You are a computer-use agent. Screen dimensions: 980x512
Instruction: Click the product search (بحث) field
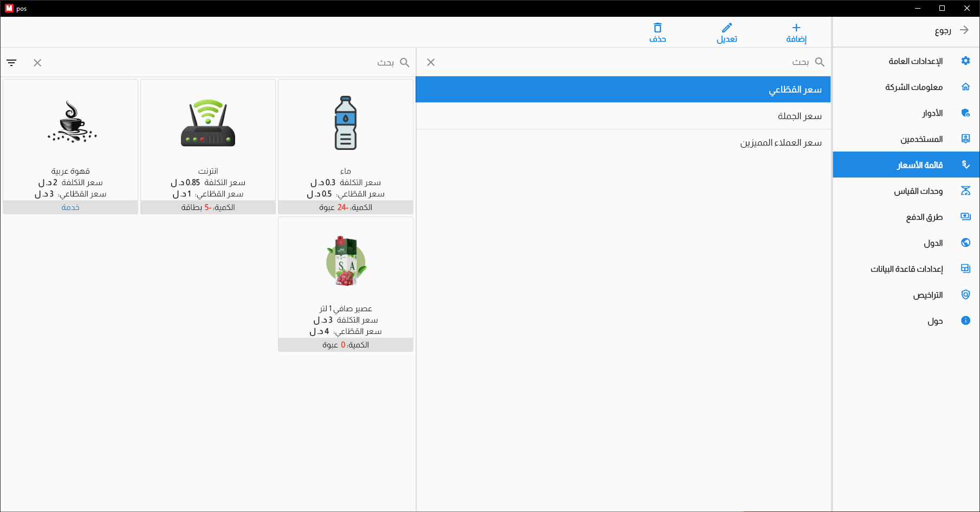tap(325, 63)
